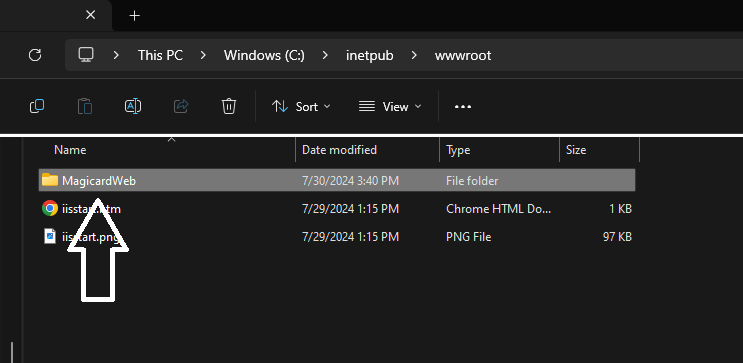This screenshot has height=363, width=743.
Task: Select the iisstart.png file row
Action: point(336,236)
